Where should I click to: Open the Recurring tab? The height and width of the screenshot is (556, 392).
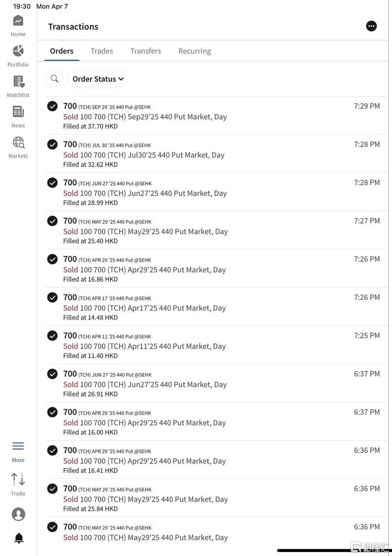(x=195, y=51)
